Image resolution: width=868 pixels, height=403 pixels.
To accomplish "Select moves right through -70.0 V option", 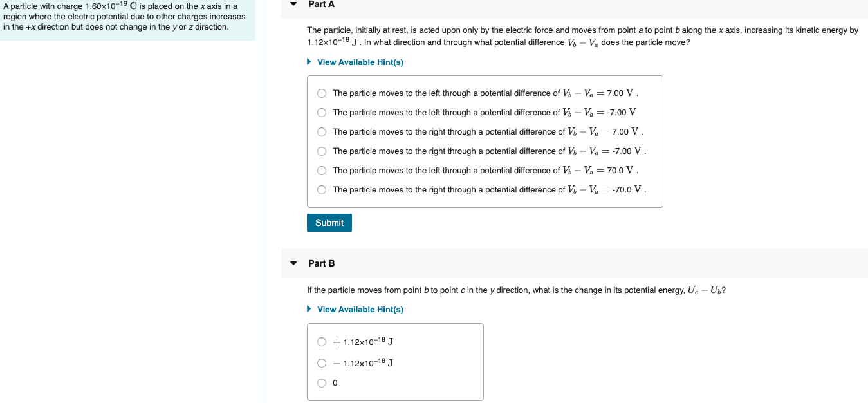I will tap(322, 189).
